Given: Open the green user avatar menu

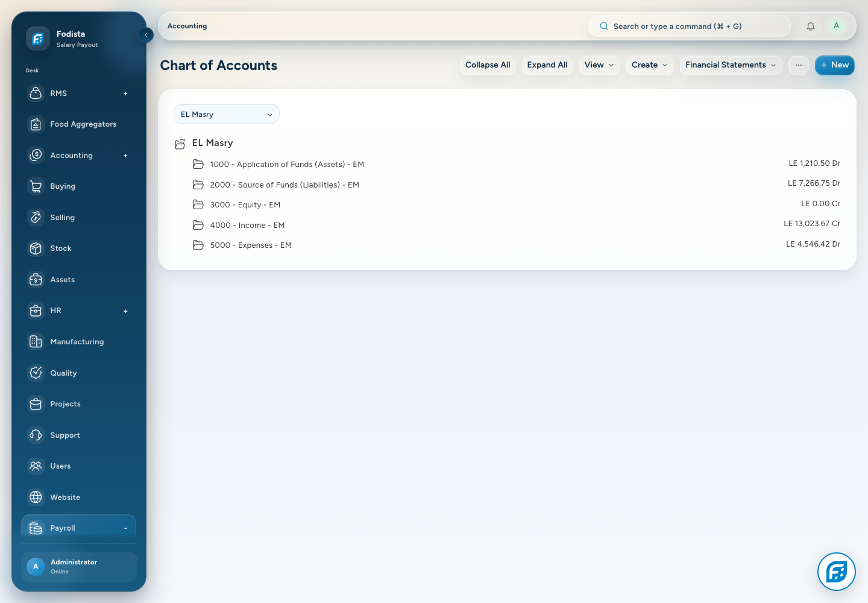Looking at the screenshot, I should (836, 26).
